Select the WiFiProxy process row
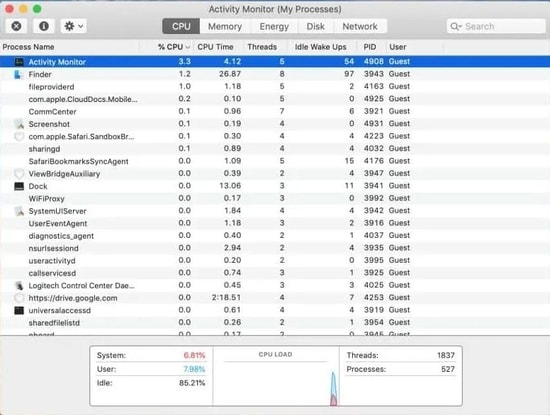Viewport: 550px width, 415px height. pyautogui.click(x=275, y=199)
